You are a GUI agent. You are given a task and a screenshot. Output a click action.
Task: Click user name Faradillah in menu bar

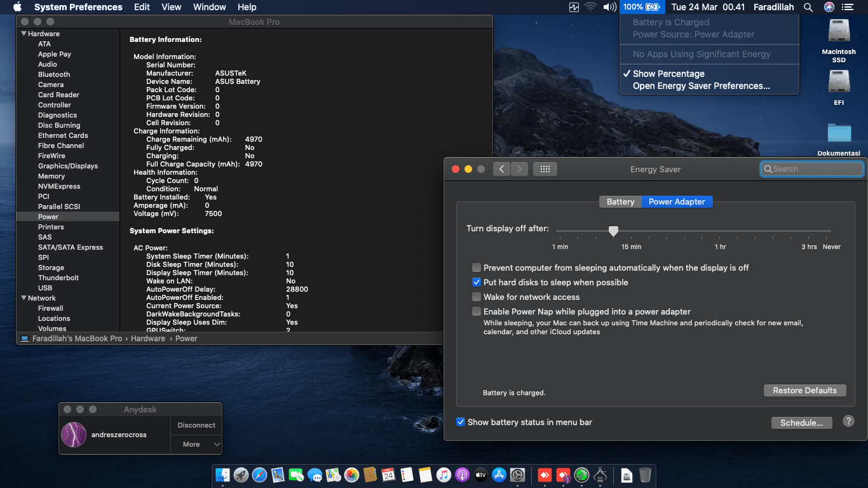773,7
